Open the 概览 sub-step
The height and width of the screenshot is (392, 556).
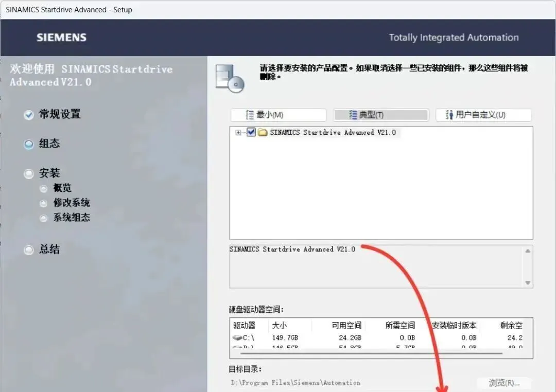pos(62,188)
